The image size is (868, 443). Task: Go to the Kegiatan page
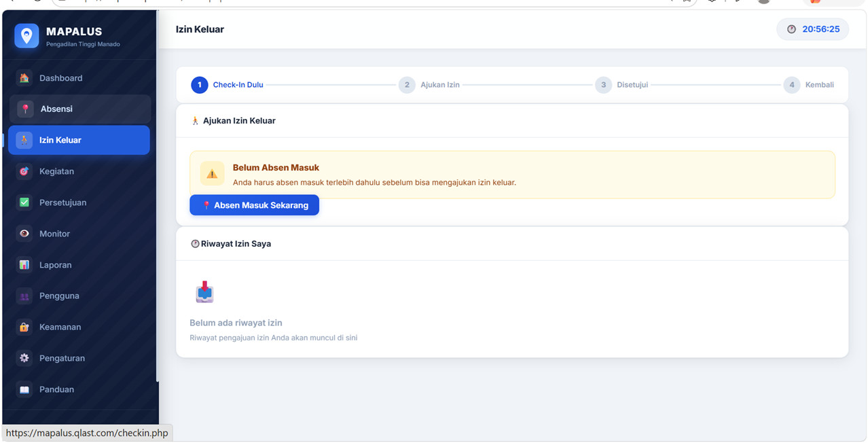click(x=79, y=171)
